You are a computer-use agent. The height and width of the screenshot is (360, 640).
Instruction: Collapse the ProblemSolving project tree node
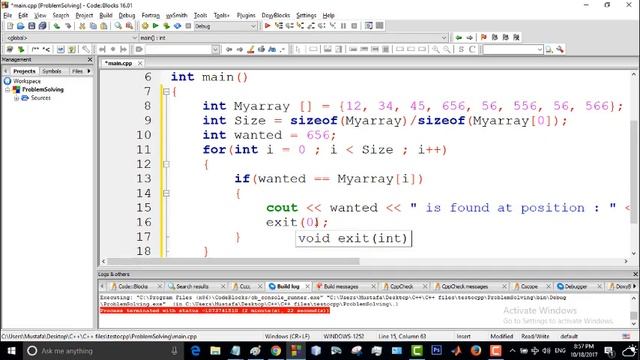point(8,89)
